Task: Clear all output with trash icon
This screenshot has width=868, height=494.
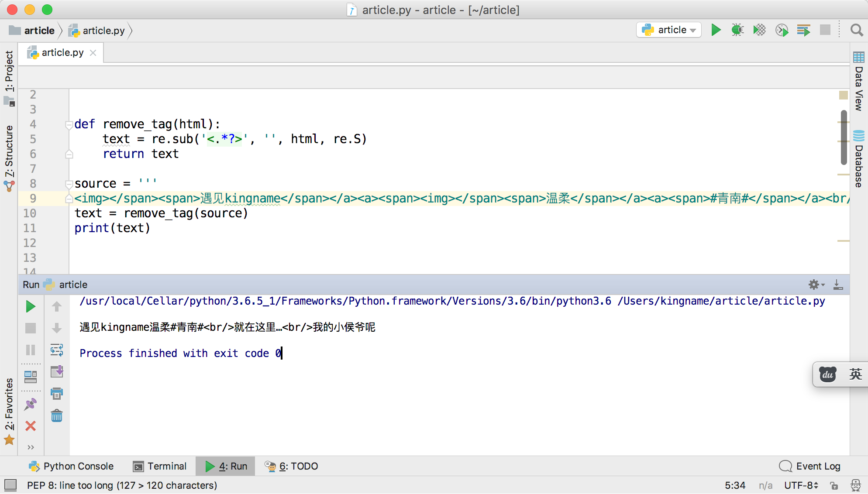Action: [57, 415]
